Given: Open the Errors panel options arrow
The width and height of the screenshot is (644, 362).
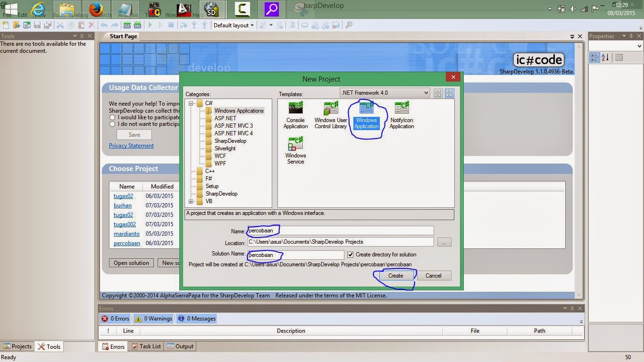Looking at the screenshot, I should [565, 309].
